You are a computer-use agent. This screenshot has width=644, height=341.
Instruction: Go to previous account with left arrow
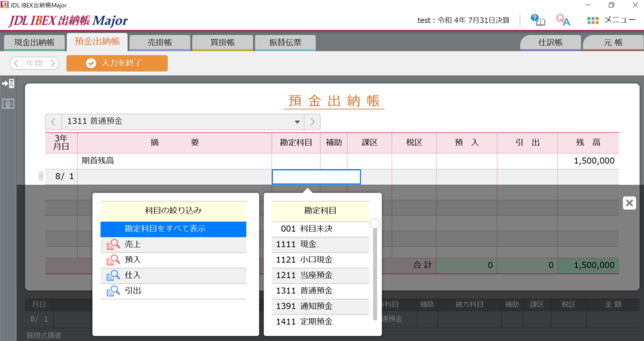pyautogui.click(x=53, y=121)
